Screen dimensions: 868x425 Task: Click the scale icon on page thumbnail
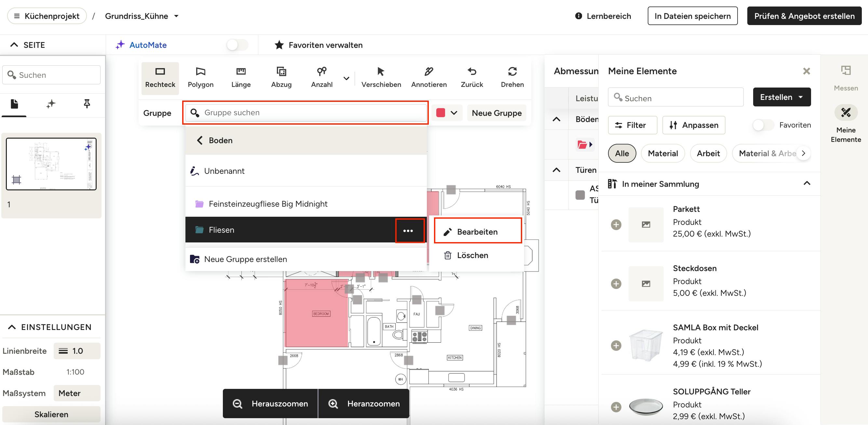pyautogui.click(x=16, y=180)
